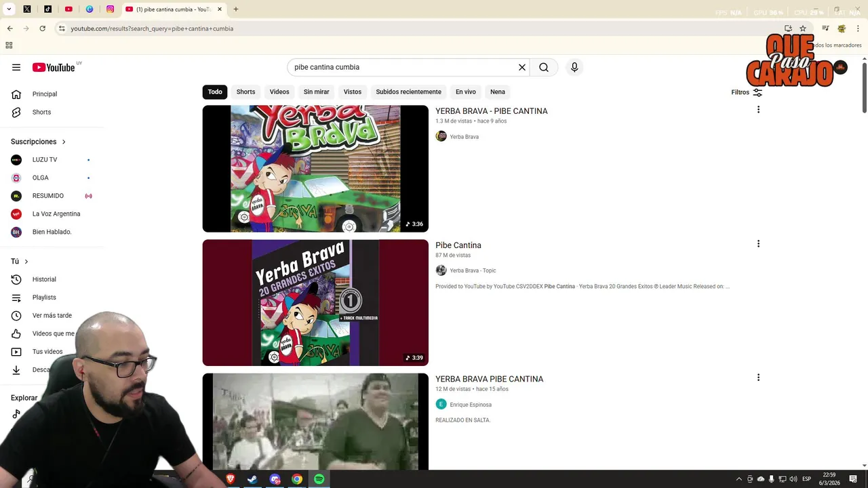Viewport: 868px width, 488px height.
Task: Open the YouTube hamburger guide menu
Action: pos(16,67)
